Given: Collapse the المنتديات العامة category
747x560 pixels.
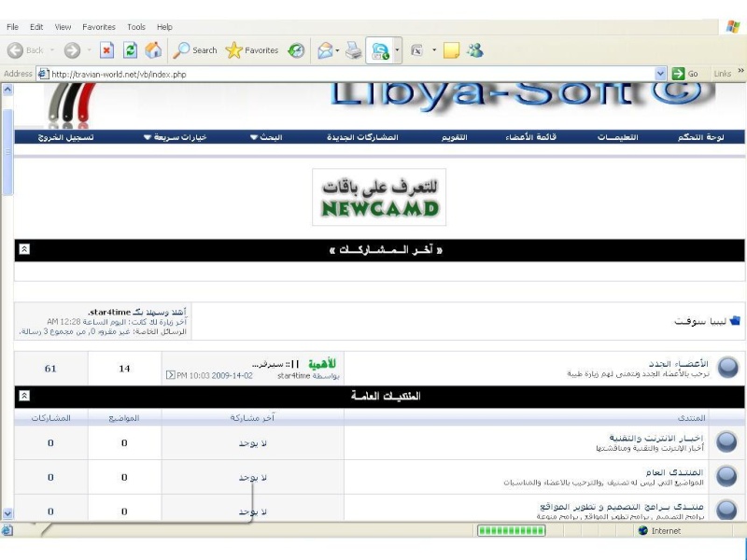Looking at the screenshot, I should coord(24,395).
